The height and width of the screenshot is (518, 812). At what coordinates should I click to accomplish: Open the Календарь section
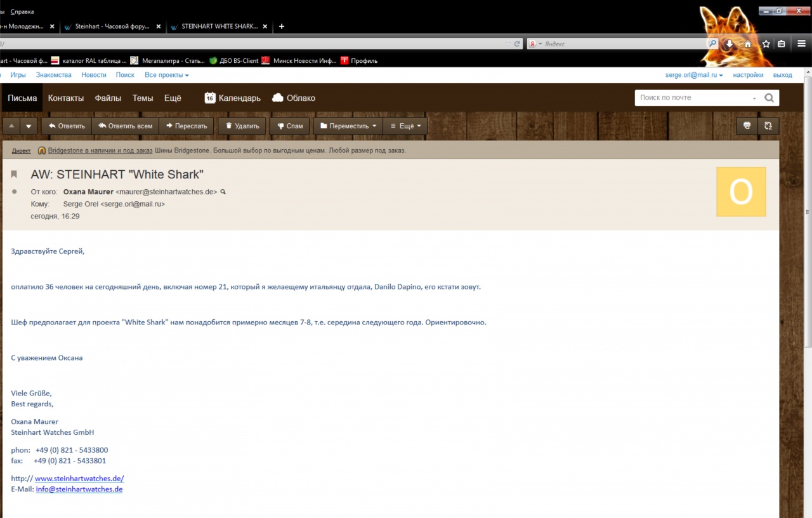tap(232, 98)
